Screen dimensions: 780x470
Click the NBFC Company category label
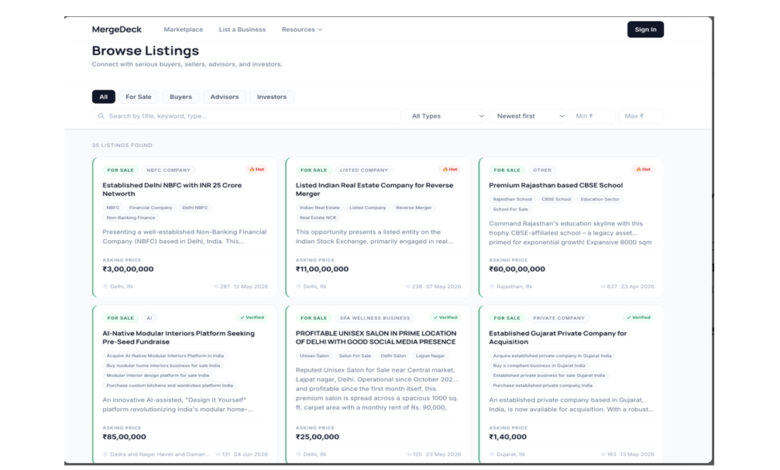[x=168, y=170]
